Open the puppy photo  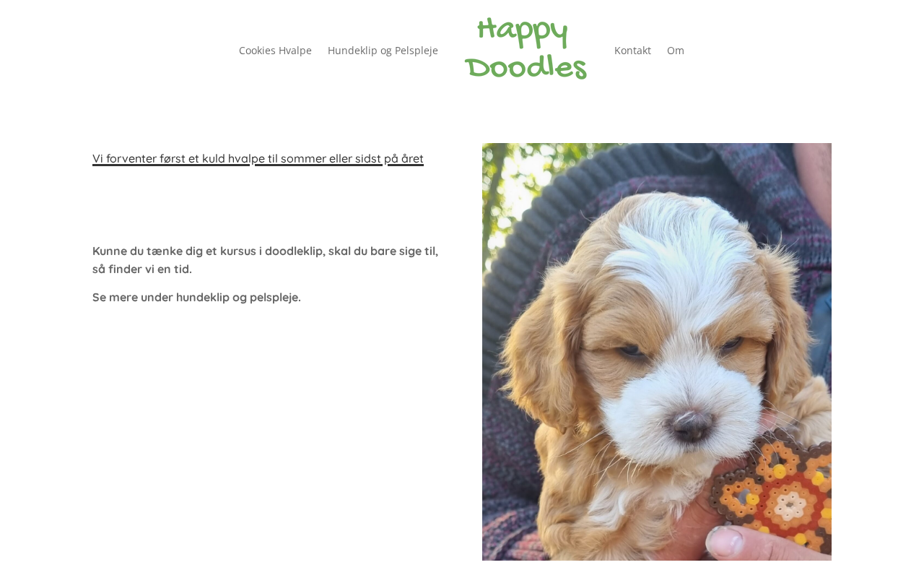point(657,352)
